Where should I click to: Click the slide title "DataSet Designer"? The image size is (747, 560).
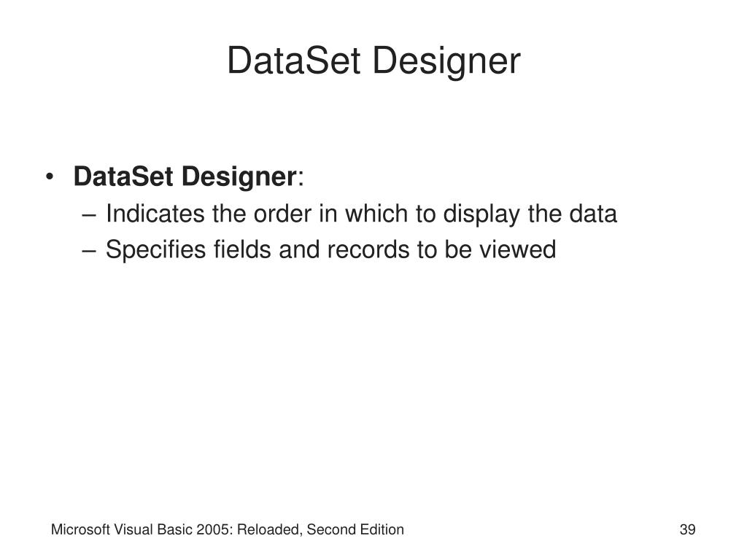coord(373,61)
